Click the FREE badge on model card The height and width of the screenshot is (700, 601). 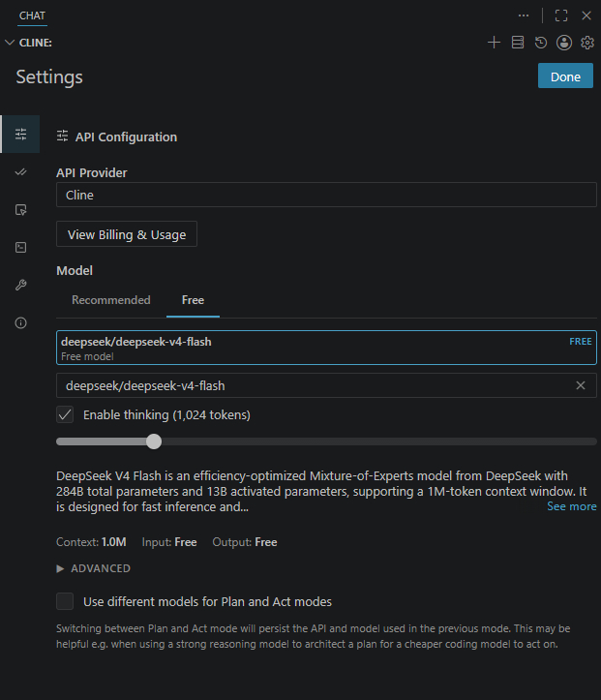(x=580, y=342)
